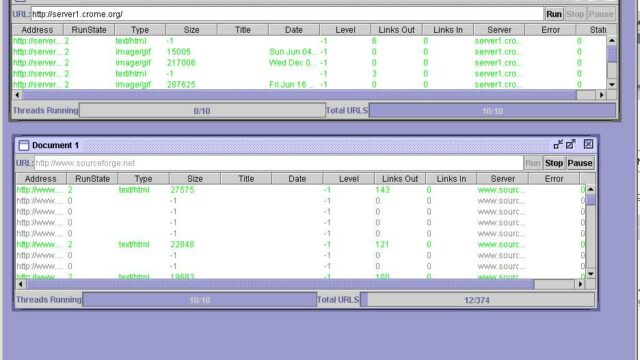Click the up arrow of Document 1 vertical scrollbar
Image resolution: width=640 pixels, height=360 pixels.
(591, 189)
